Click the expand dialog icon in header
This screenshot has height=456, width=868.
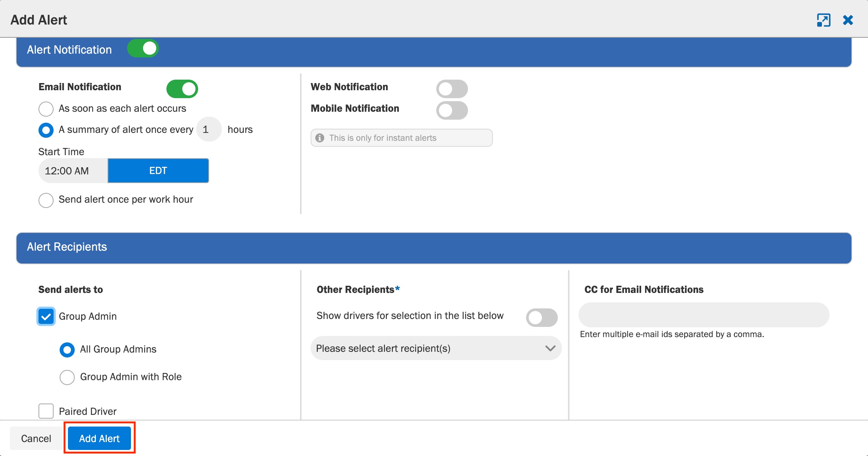(x=823, y=20)
